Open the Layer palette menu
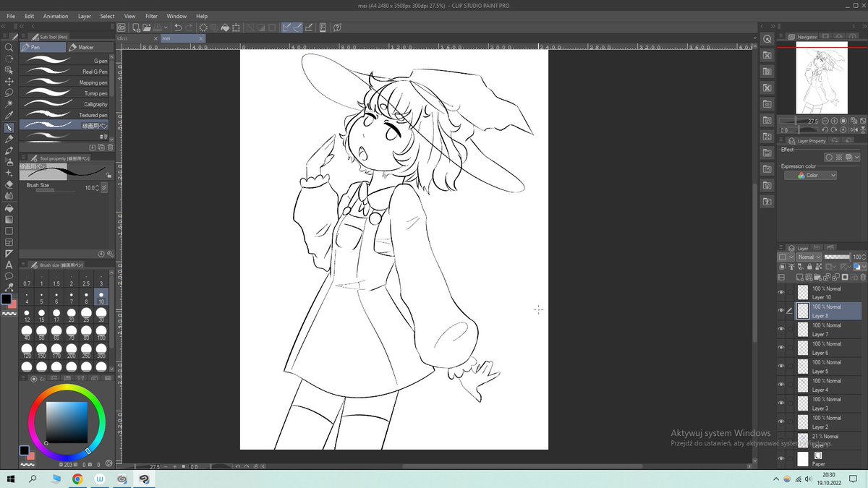This screenshot has height=488, width=868. [x=783, y=248]
